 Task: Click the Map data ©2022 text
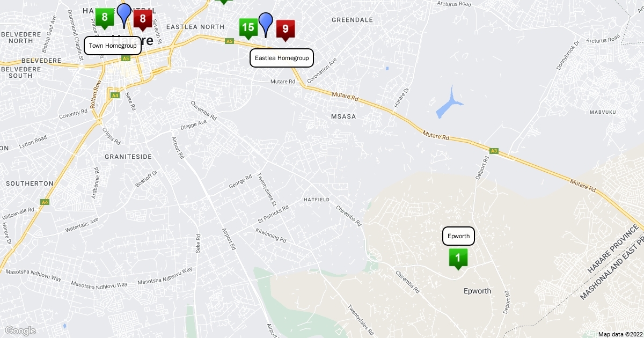tap(620, 334)
